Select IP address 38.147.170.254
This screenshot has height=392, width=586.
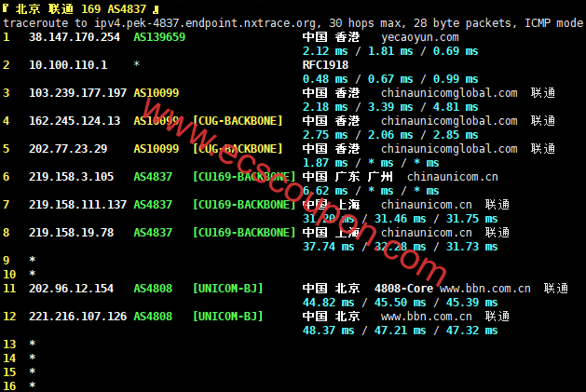click(75, 37)
